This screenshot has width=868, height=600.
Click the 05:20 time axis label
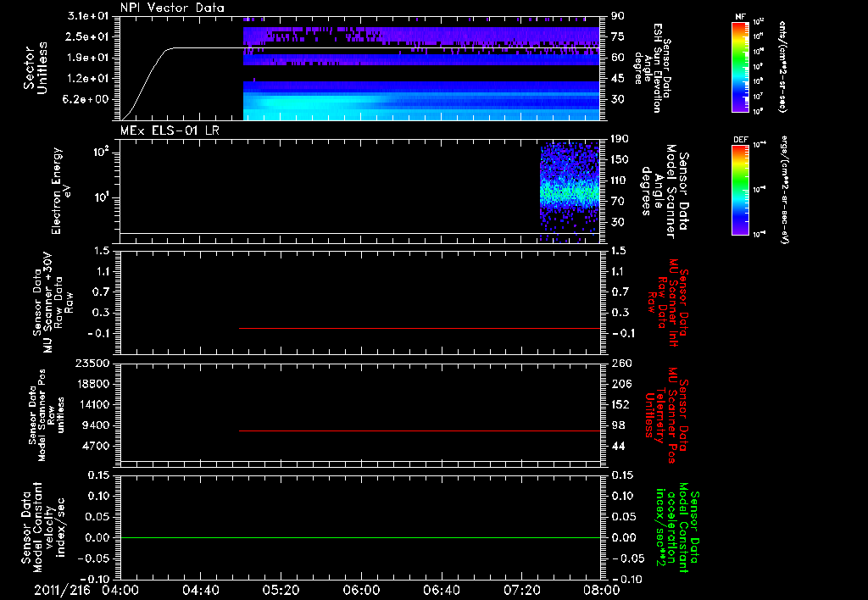click(x=281, y=590)
